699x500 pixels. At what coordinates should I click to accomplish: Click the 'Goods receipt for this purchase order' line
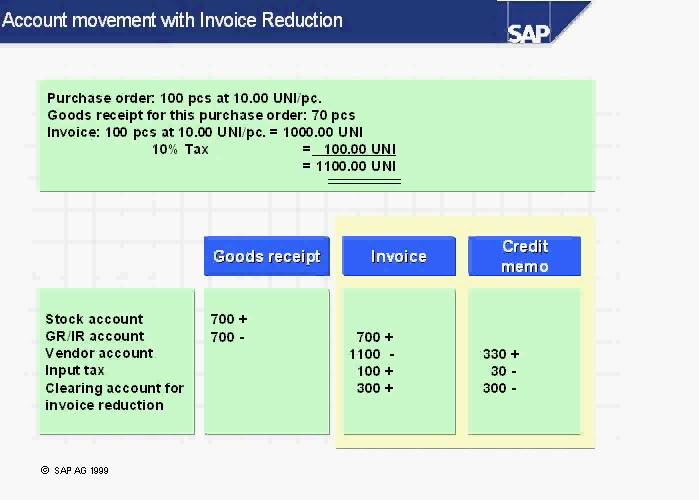pyautogui.click(x=201, y=115)
